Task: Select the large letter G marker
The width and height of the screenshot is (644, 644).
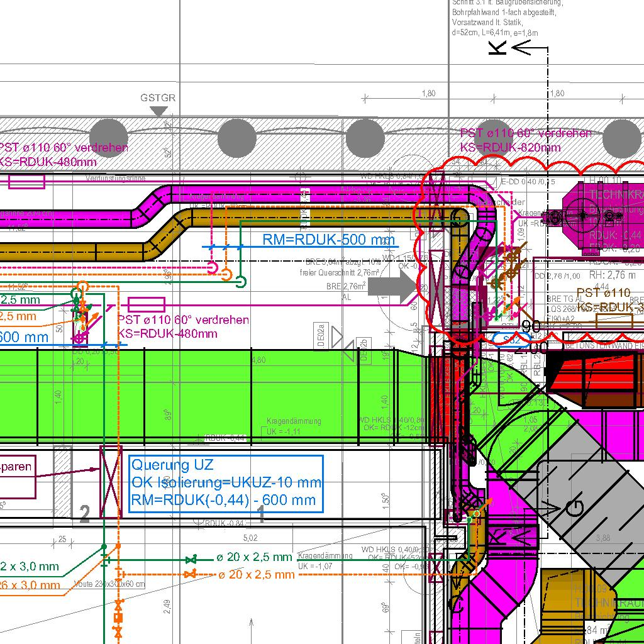Action: [x=574, y=508]
